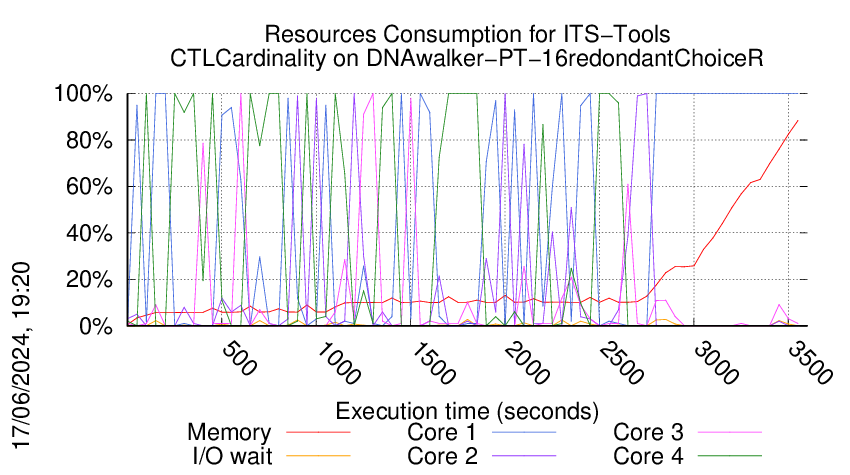Click the rotated date stamp "17/06/2024, 19:20"
Viewport: 850px width, 475px height.
coord(22,356)
